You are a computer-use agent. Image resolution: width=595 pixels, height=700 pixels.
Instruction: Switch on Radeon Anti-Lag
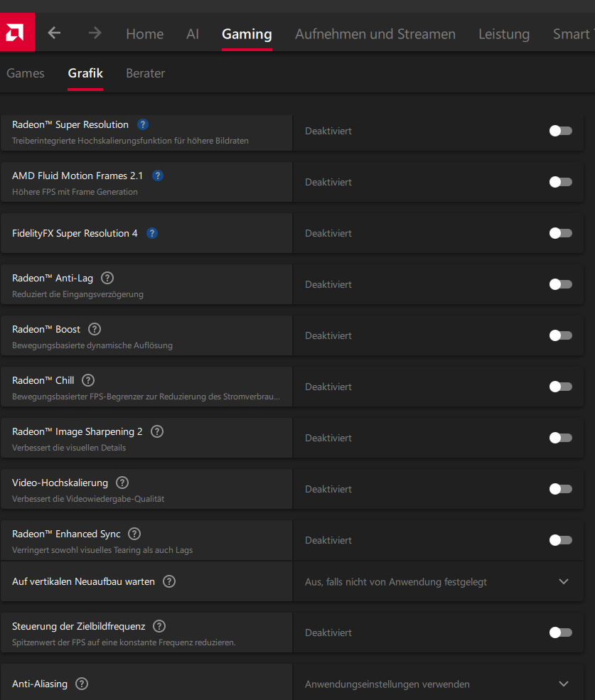coord(561,284)
